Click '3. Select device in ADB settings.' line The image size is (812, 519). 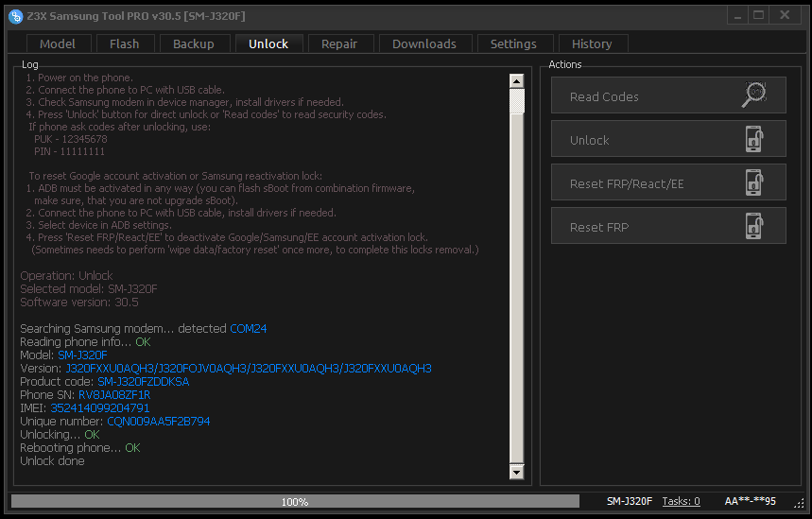pyautogui.click(x=99, y=225)
